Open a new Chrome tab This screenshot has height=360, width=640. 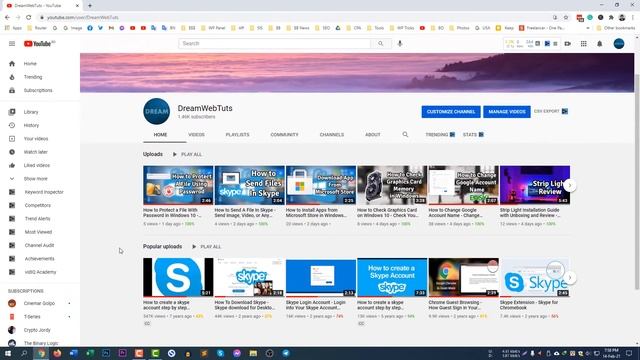pos(90,6)
